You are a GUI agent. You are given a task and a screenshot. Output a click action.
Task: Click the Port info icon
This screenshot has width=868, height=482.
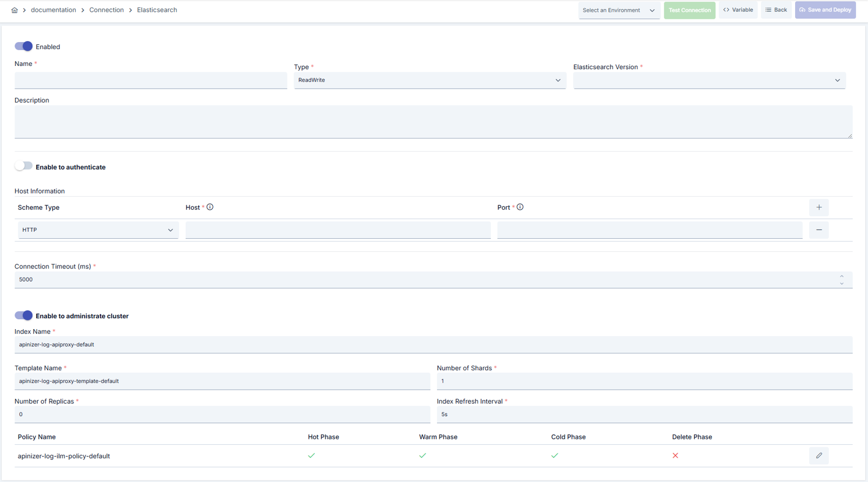[520, 207]
